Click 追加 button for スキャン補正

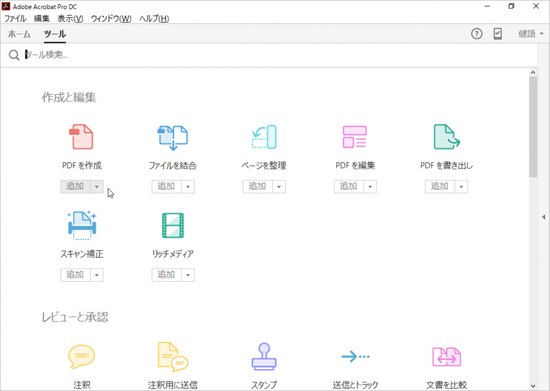point(75,275)
